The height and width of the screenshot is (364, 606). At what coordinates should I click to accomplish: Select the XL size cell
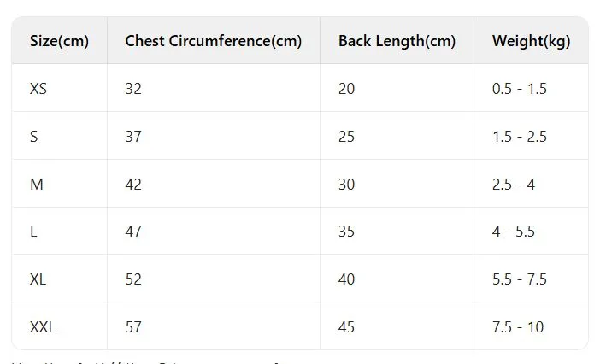(x=38, y=279)
